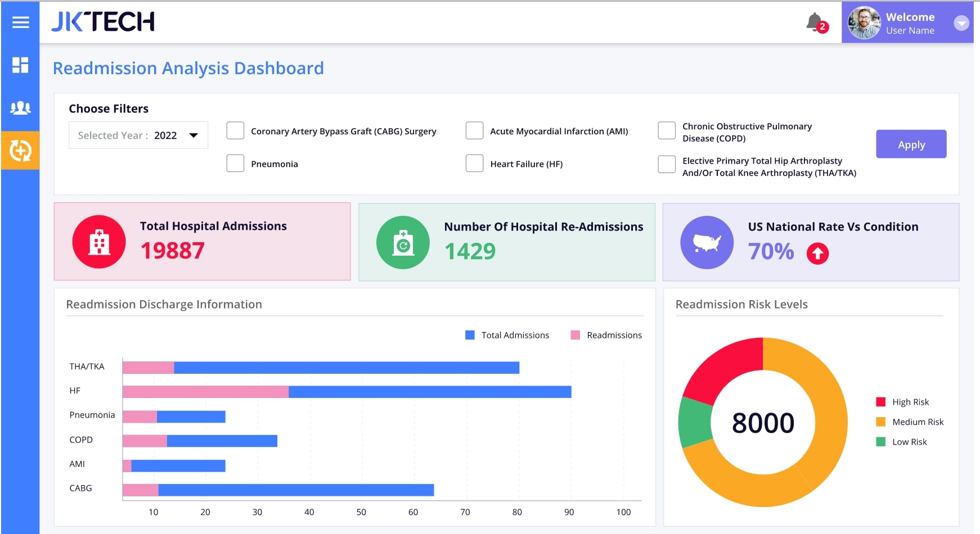Click the JK Tech logo
The image size is (980, 534).
103,22
